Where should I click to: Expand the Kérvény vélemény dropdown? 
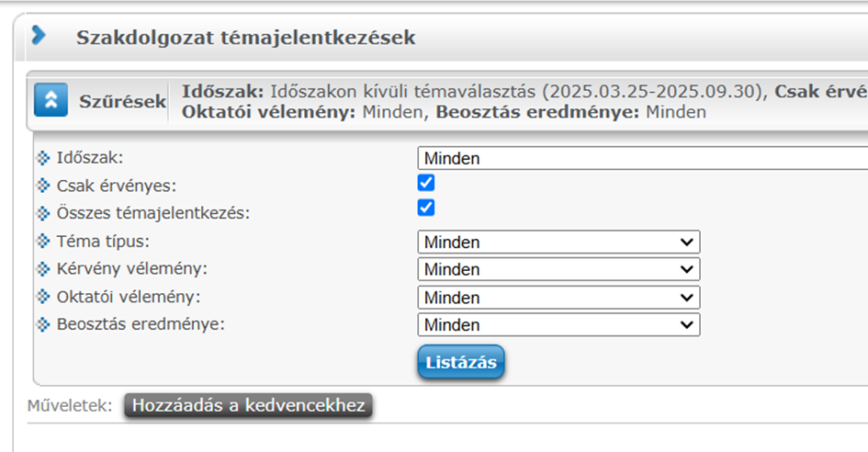pos(558,270)
